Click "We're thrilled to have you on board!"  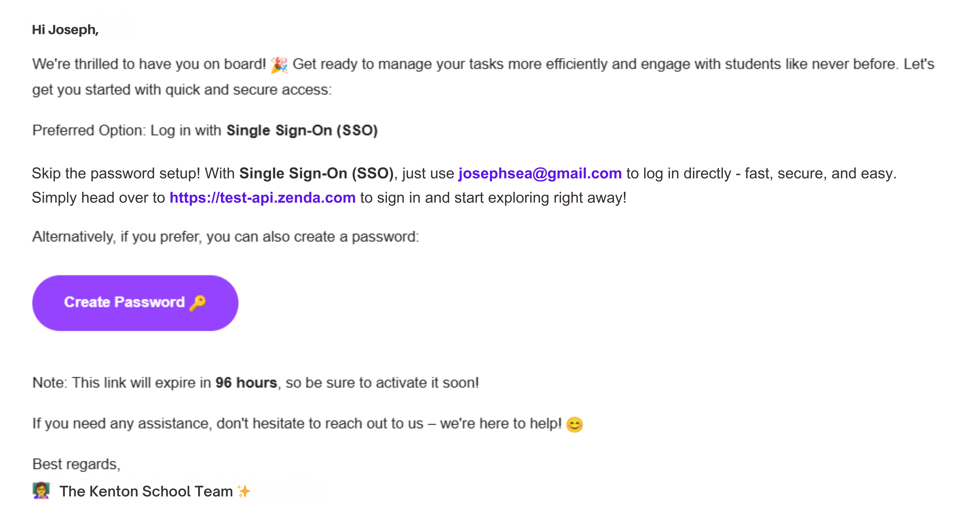[149, 64]
